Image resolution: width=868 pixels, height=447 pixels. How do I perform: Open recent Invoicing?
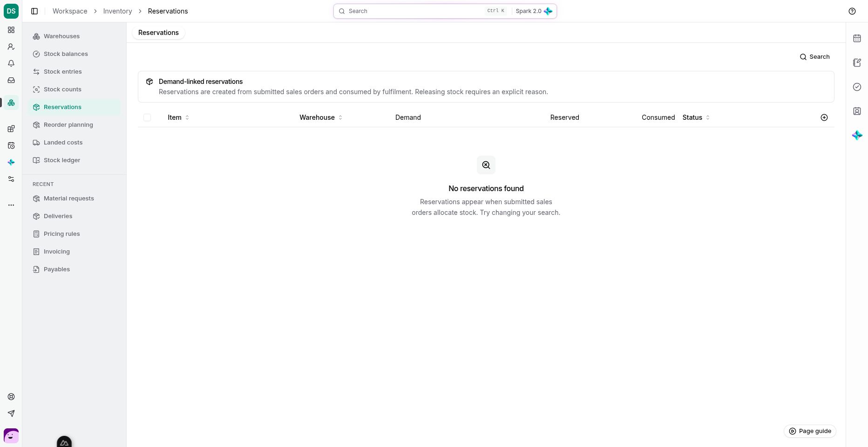coord(74,252)
